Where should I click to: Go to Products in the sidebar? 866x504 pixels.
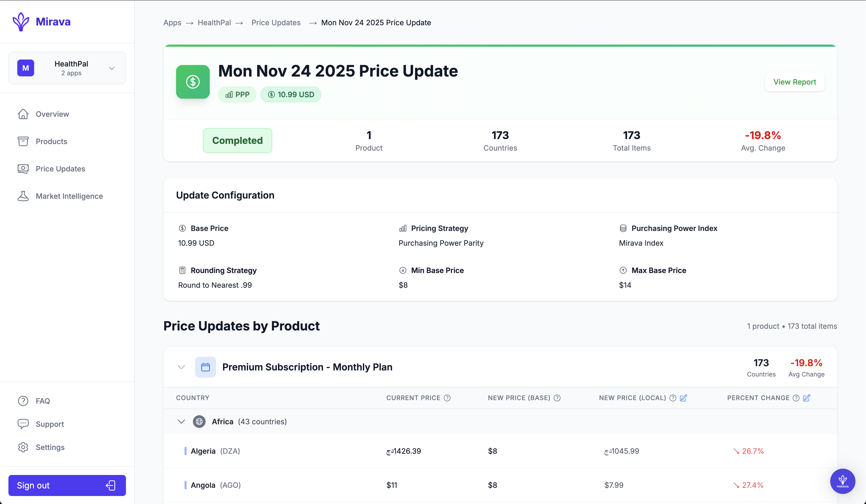51,141
